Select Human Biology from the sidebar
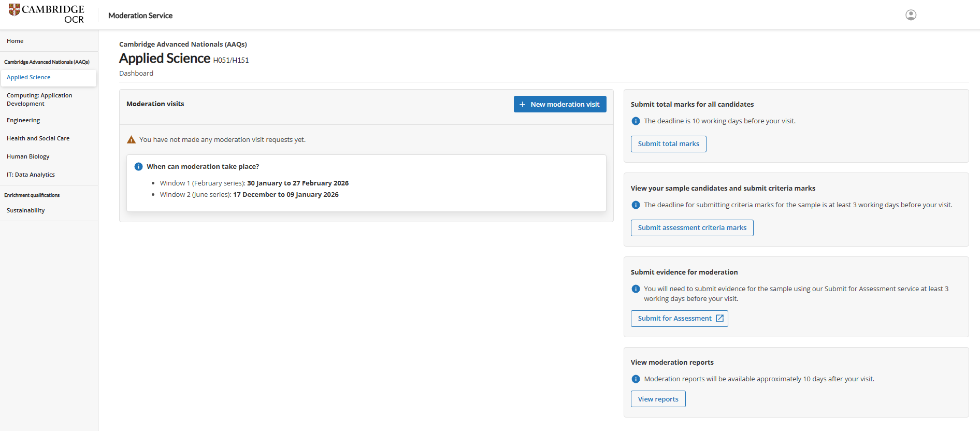The image size is (980, 431). point(28,156)
